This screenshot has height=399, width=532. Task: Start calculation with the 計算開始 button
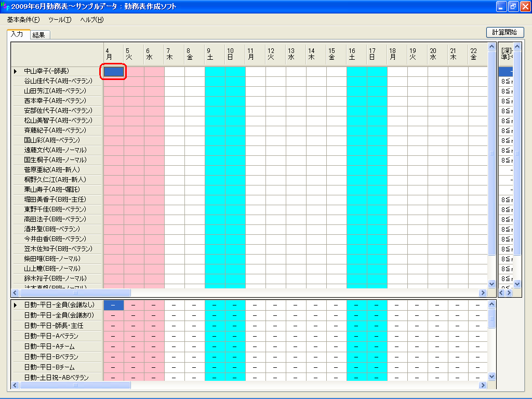pyautogui.click(x=505, y=32)
